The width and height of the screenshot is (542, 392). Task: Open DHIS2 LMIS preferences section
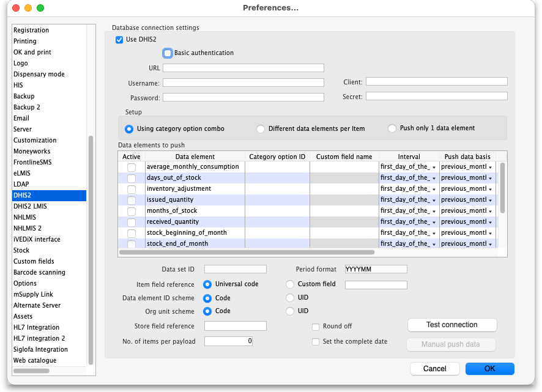(x=30, y=207)
